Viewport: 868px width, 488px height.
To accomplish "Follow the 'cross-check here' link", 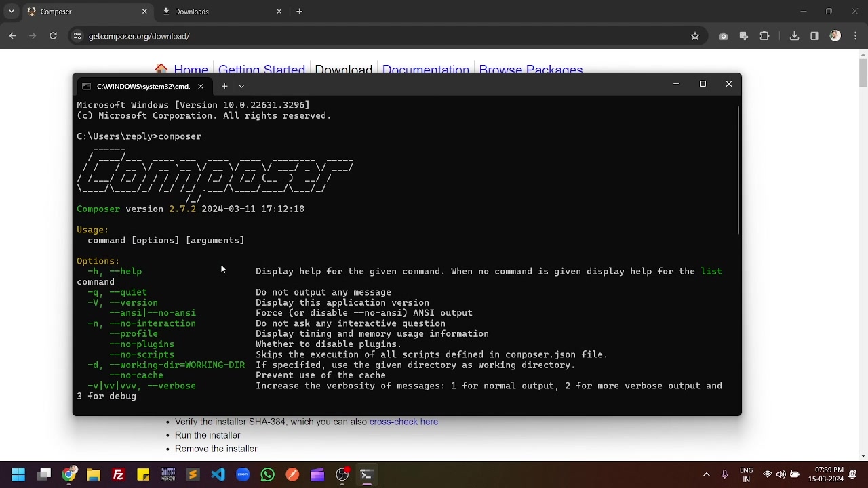I will [403, 422].
